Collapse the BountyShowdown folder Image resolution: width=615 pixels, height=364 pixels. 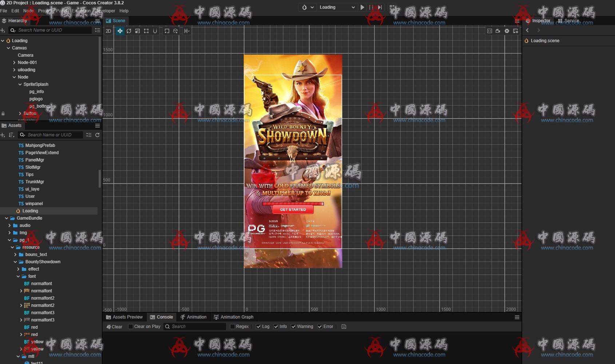[15, 262]
